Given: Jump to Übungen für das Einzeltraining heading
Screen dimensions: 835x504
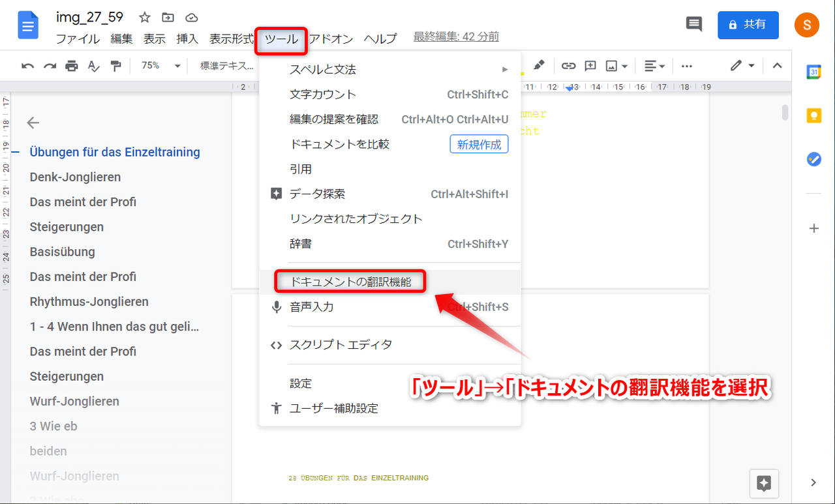Looking at the screenshot, I should (x=115, y=152).
